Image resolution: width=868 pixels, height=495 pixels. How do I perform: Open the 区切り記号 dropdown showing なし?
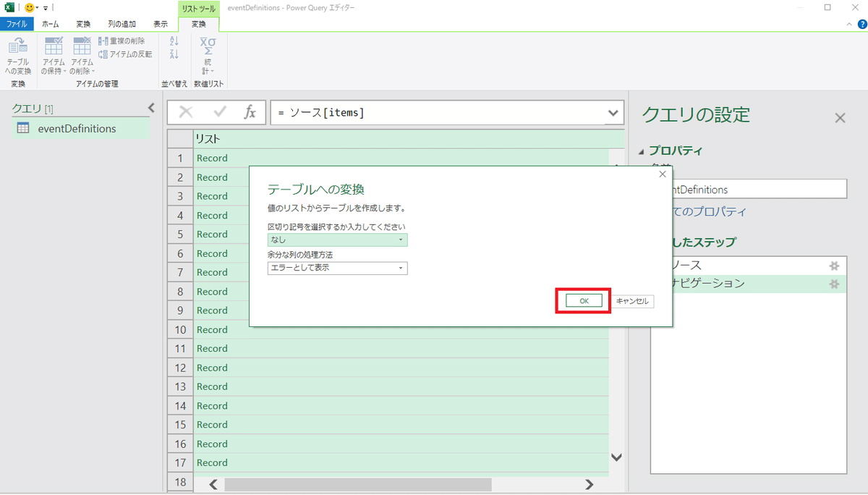pos(337,240)
